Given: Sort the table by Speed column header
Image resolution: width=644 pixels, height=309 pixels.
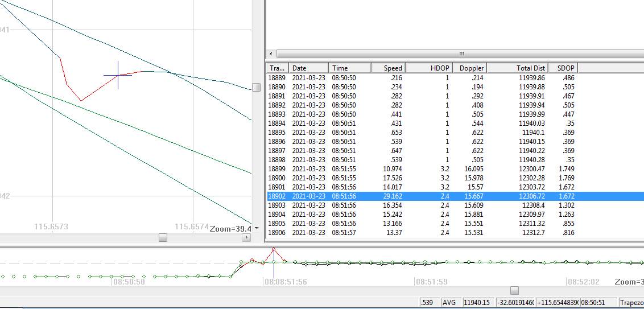Looking at the screenshot, I should [x=387, y=68].
